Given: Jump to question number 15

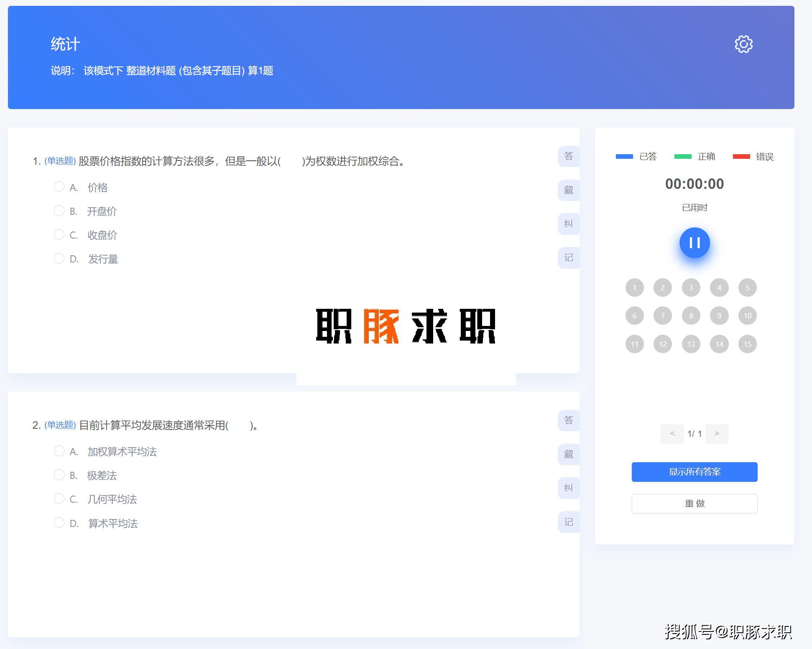Looking at the screenshot, I should [747, 344].
